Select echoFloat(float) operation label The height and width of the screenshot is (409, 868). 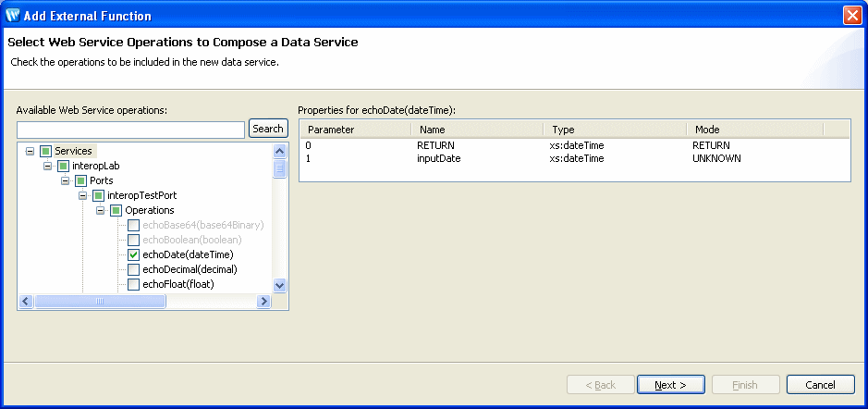(178, 284)
